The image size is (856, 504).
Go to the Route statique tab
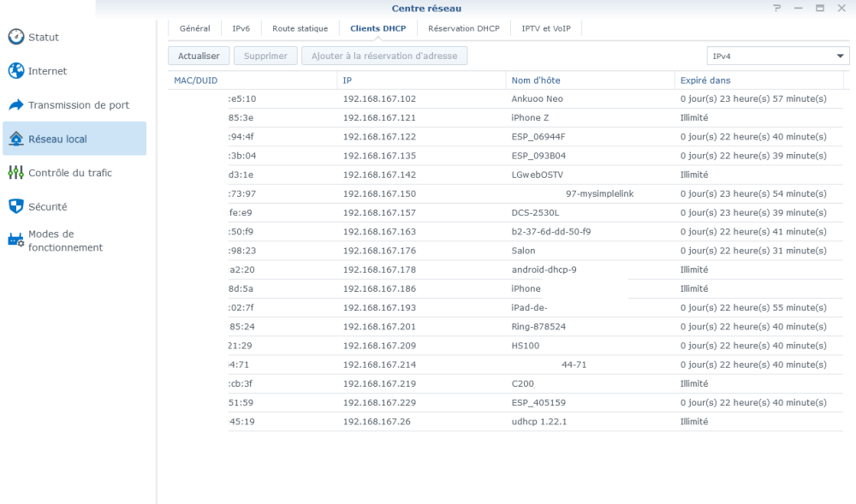[300, 28]
